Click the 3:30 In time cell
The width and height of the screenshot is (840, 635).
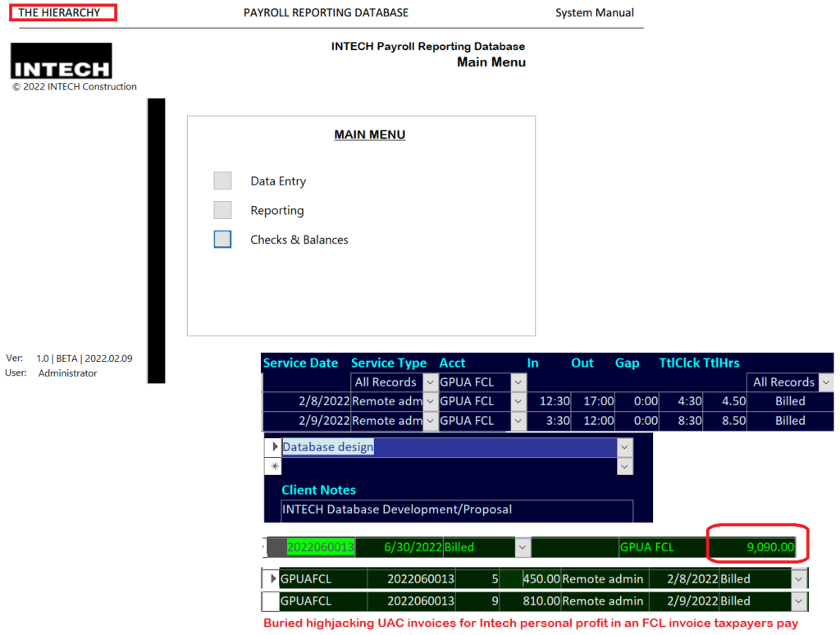(x=549, y=421)
